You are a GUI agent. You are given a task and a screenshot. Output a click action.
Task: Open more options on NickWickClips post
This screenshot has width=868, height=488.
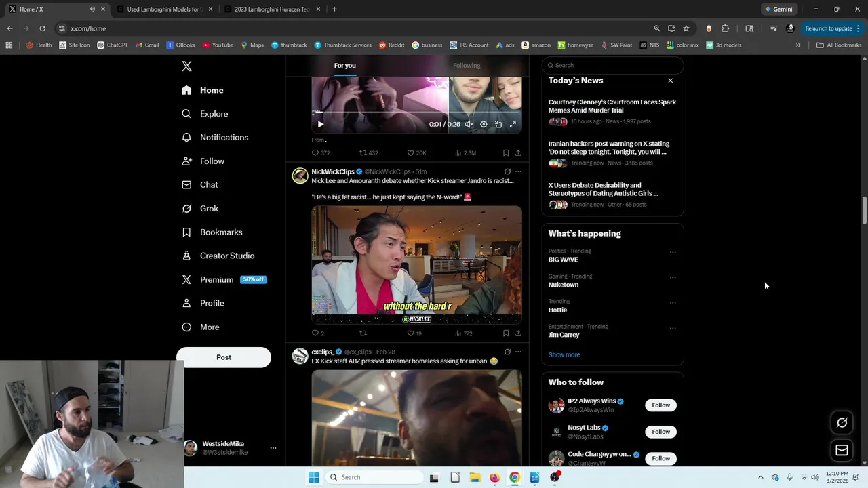coord(518,172)
